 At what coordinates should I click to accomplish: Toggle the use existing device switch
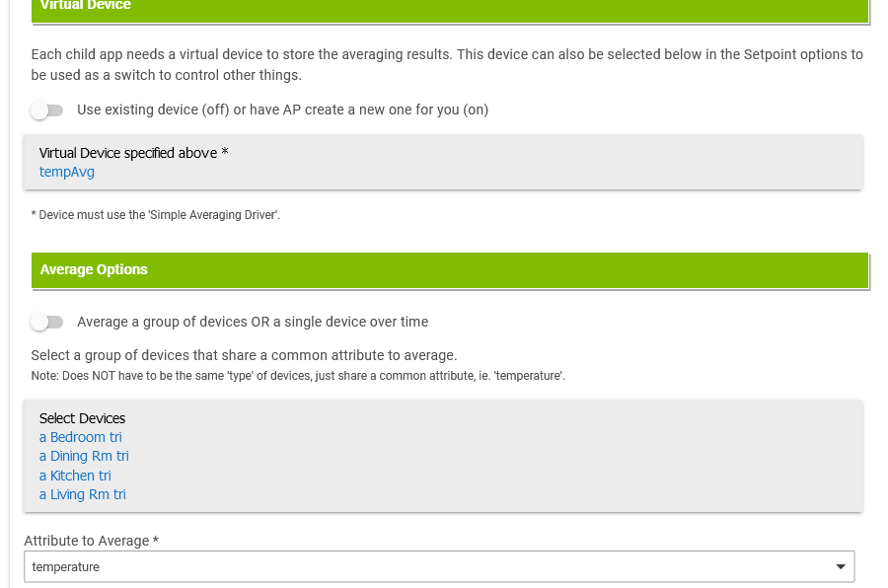(x=47, y=110)
